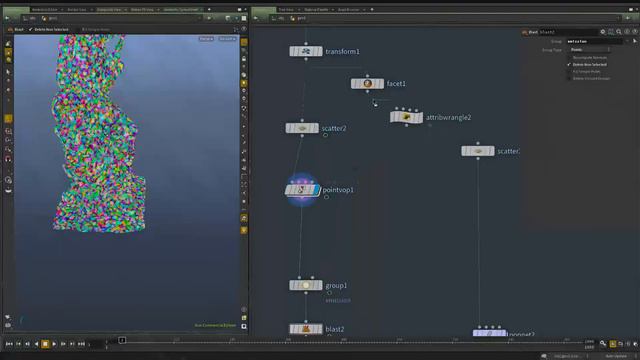Click the current frame marker on timeline
The image size is (640, 360).
[x=122, y=340]
